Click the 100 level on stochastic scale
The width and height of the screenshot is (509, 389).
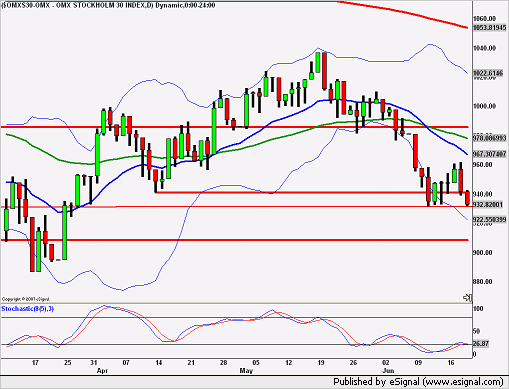pyautogui.click(x=478, y=309)
